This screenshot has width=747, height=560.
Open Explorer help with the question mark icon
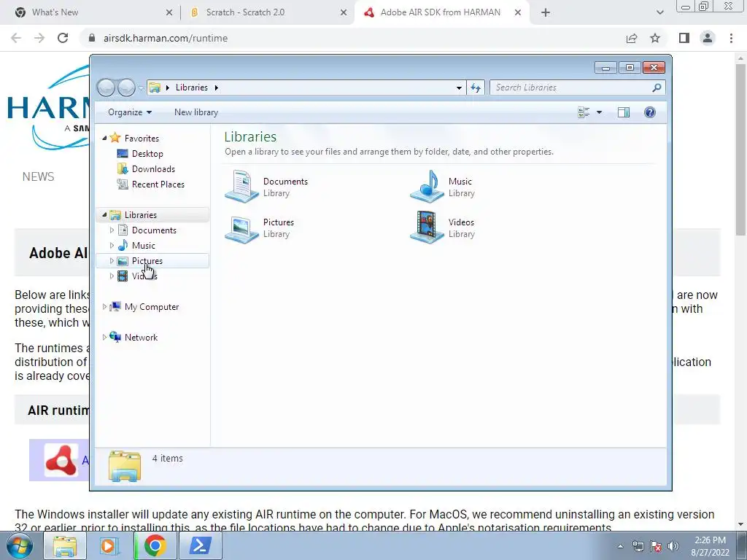(x=650, y=112)
